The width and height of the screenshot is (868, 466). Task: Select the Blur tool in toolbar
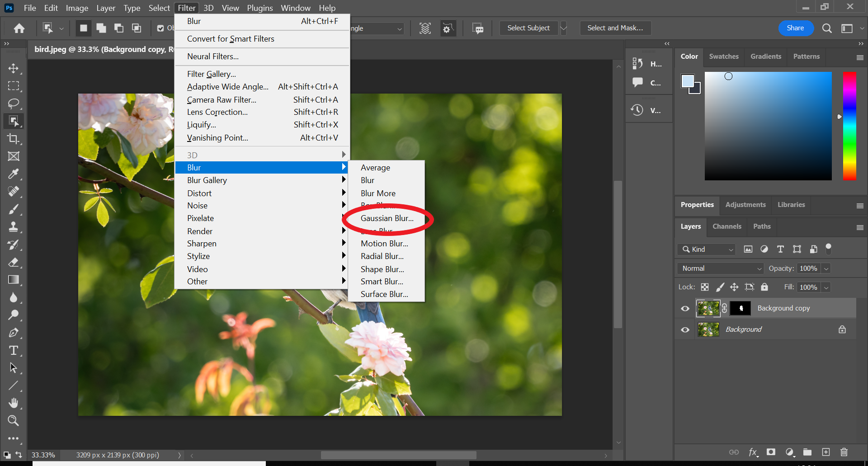coord(14,297)
